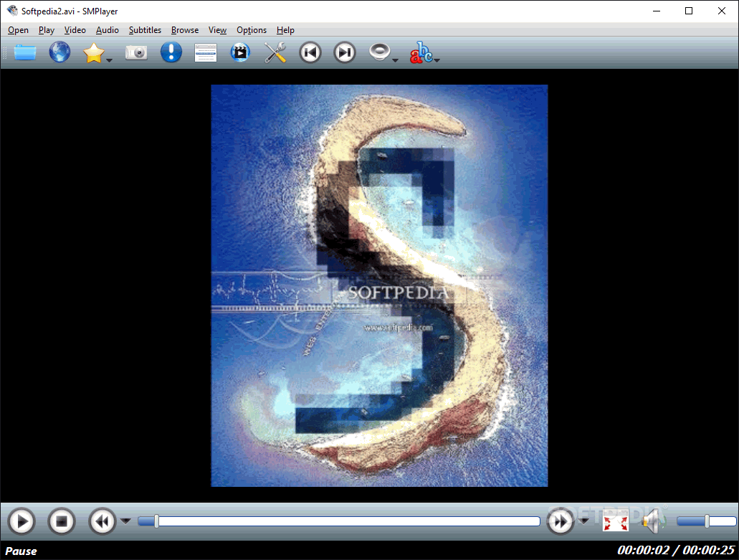Fast forward with the double-right arrow button

point(561,521)
